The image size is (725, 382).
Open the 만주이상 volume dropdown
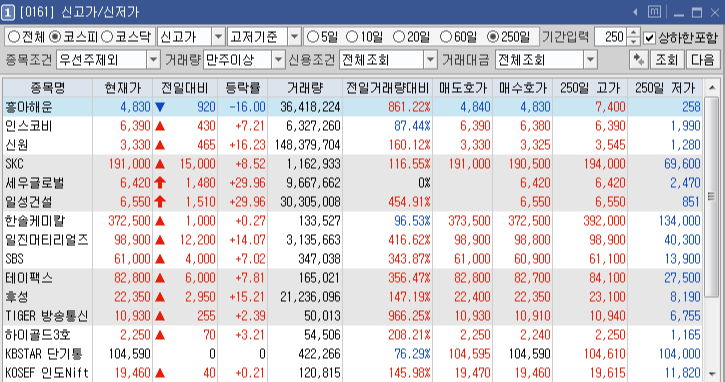(277, 60)
